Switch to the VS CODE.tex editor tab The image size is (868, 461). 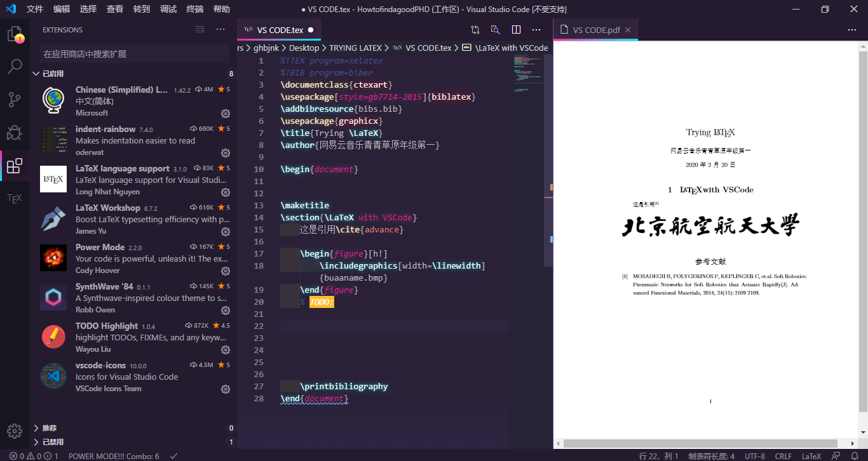[x=279, y=30]
